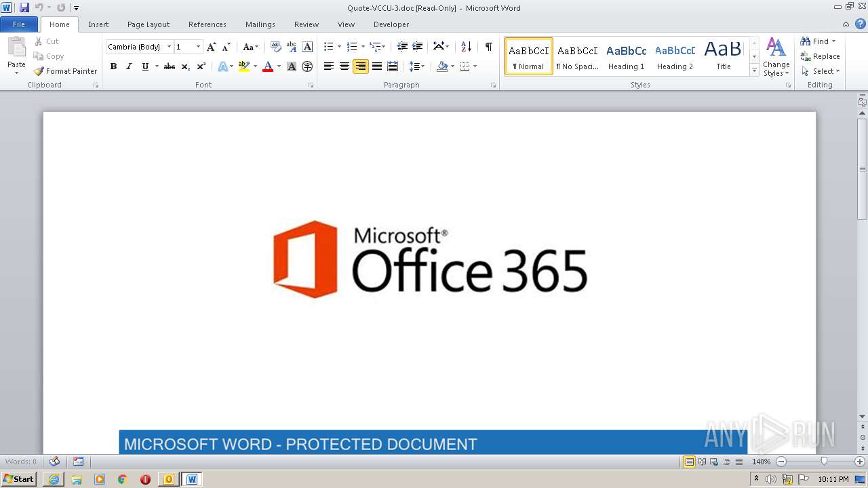Switch to Print Layout view

click(689, 462)
